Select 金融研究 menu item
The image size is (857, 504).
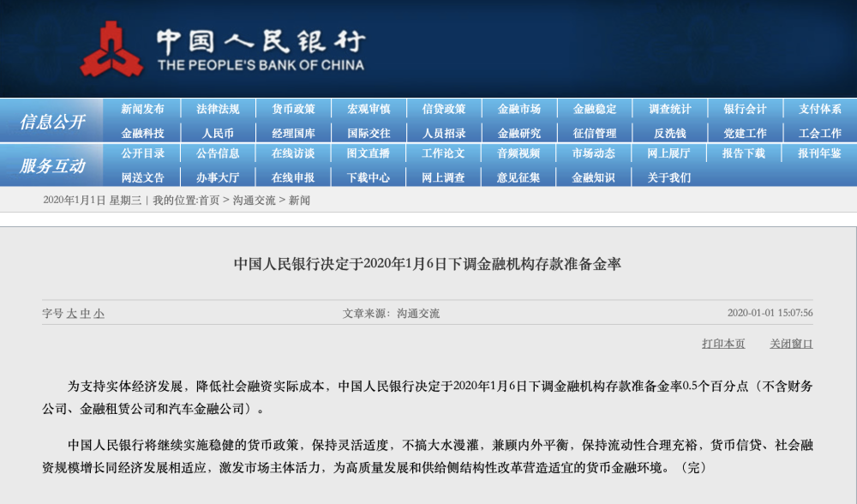coord(519,134)
